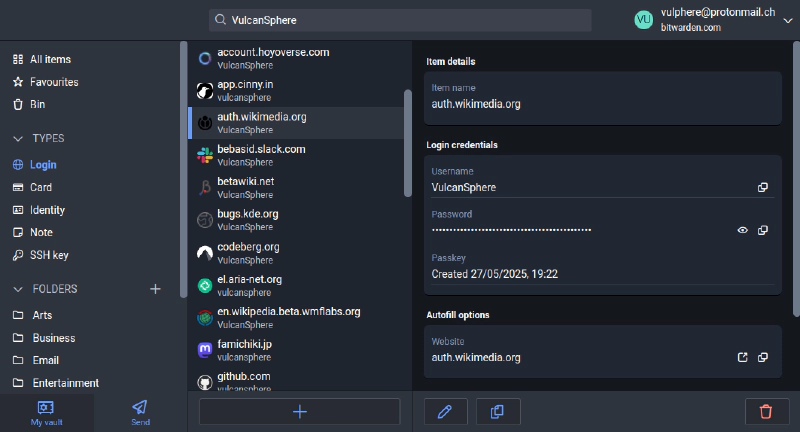Collapse the FOLDERS section
Viewport: 800px width, 432px height.
(x=18, y=289)
